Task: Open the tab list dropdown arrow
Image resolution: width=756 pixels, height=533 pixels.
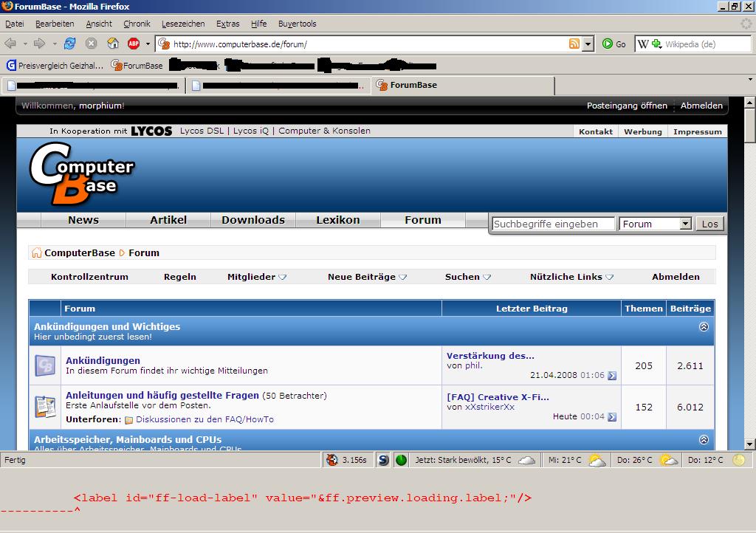Action: pos(750,79)
